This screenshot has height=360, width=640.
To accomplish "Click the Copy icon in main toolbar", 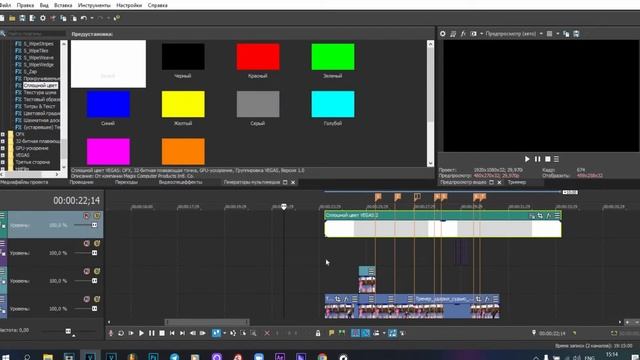I will point(63,18).
